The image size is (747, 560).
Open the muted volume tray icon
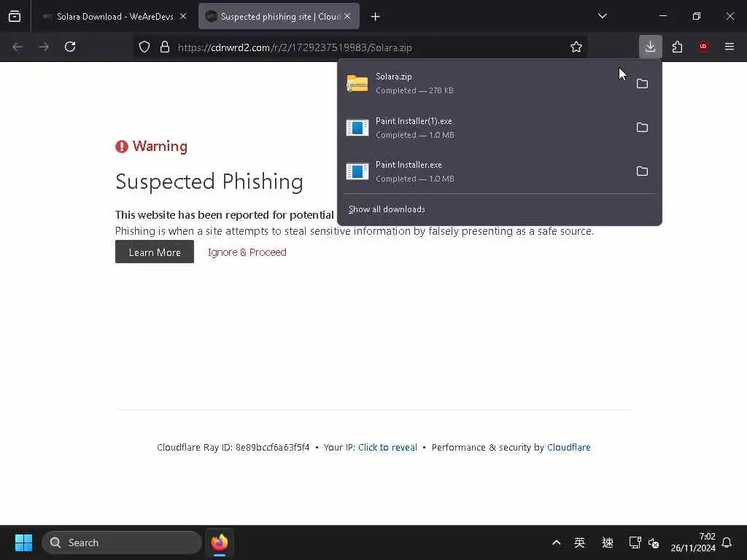[654, 542]
